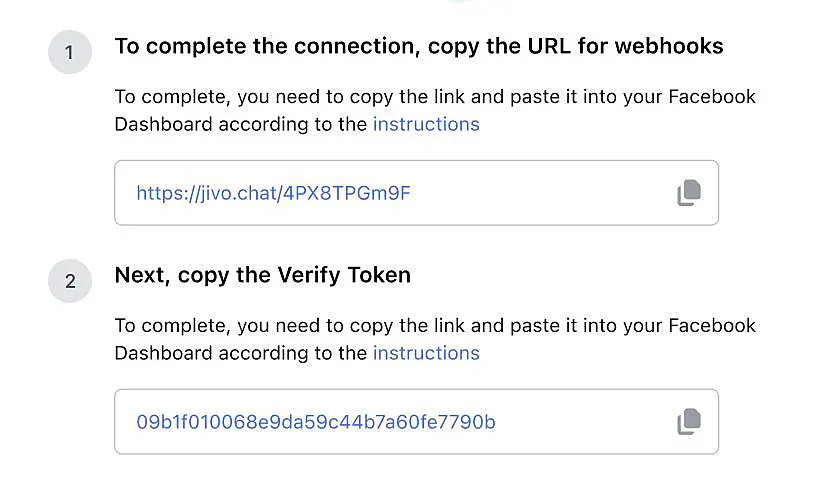Copy the Verify Token with the copy icon
The image size is (814, 482).
coord(688,422)
